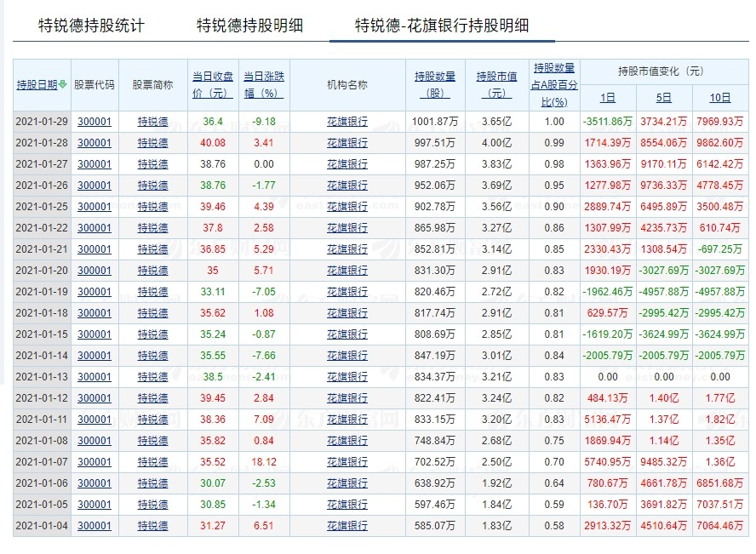Viewport: 756px width, 554px height.
Task: Sort by 持股数量占A股百分比 header
Action: pyautogui.click(x=554, y=85)
